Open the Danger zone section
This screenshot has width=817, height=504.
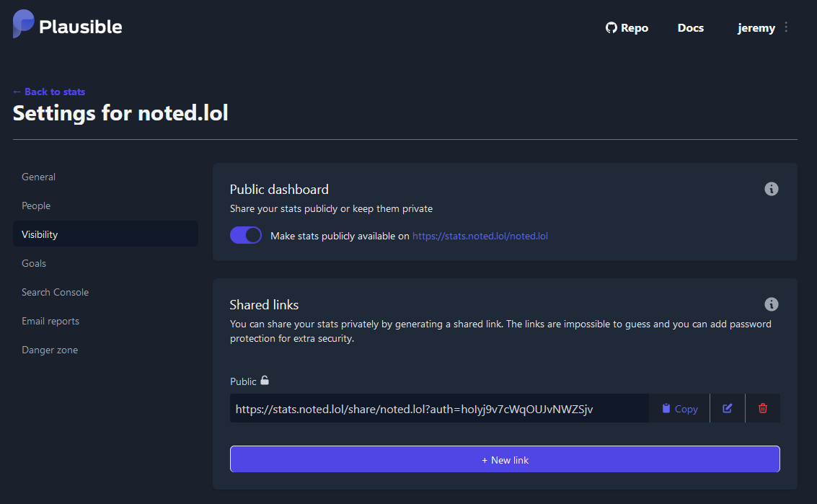[50, 350]
